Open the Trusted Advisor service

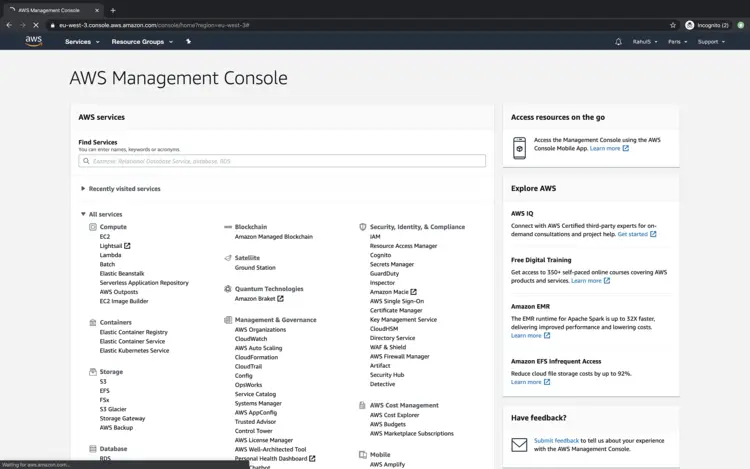(255, 422)
